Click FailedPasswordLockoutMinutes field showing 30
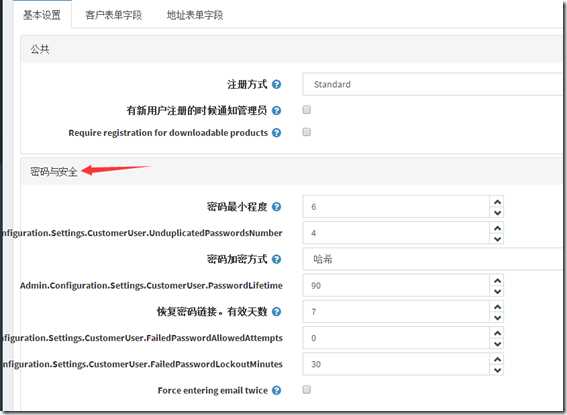The height and width of the screenshot is (415, 567). point(396,364)
